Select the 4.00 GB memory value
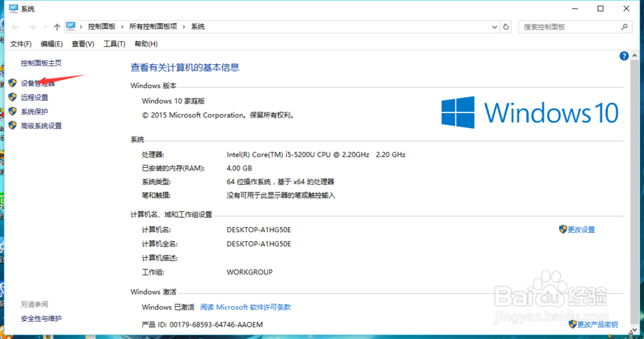The width and height of the screenshot is (644, 339). click(x=239, y=169)
